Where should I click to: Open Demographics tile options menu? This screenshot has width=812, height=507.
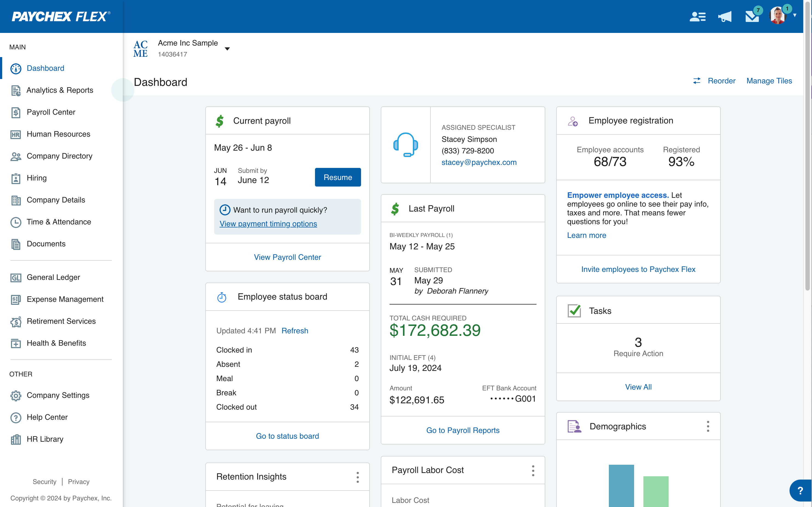[708, 427]
